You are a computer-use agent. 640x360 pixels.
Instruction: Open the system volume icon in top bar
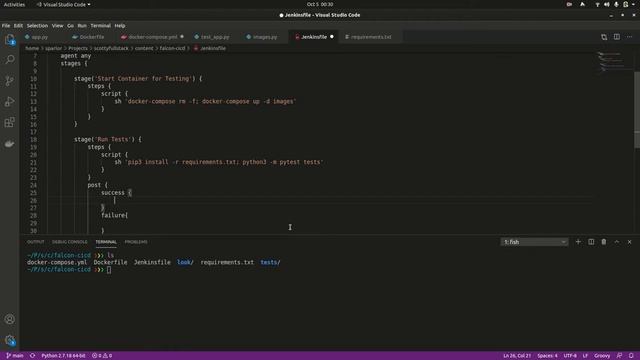pos(607,4)
